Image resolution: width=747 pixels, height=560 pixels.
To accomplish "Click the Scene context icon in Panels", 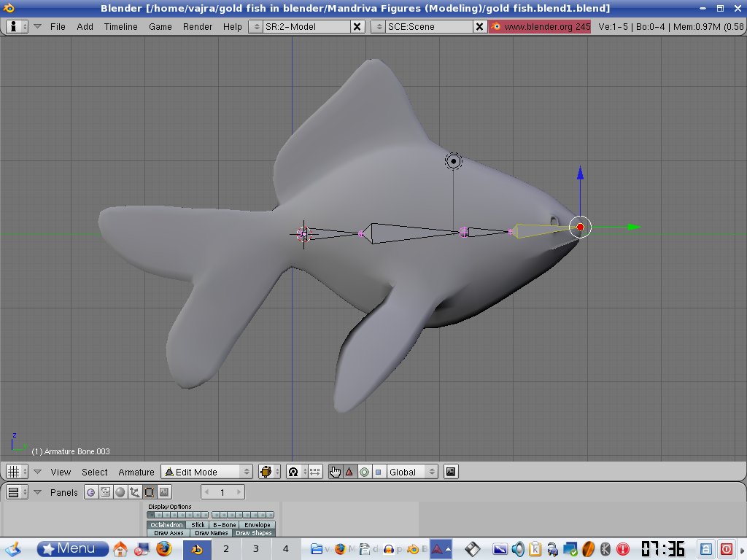I will 164,492.
